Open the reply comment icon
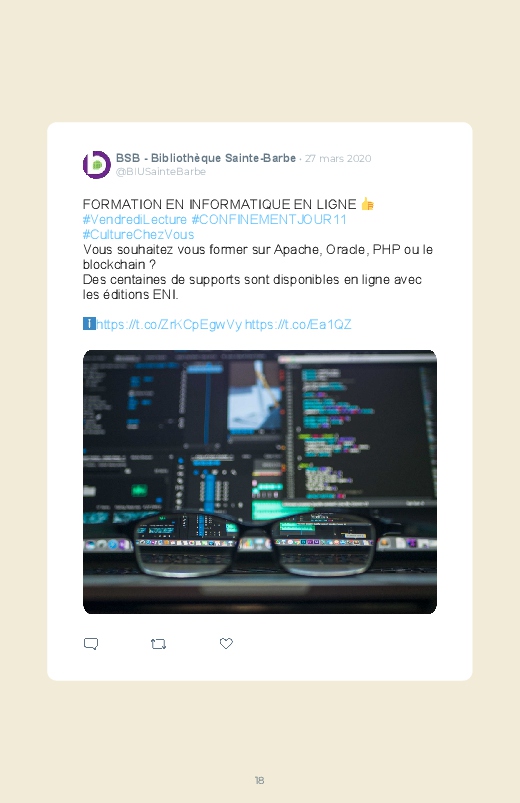Screen dimensions: 520x803 (x=91, y=644)
